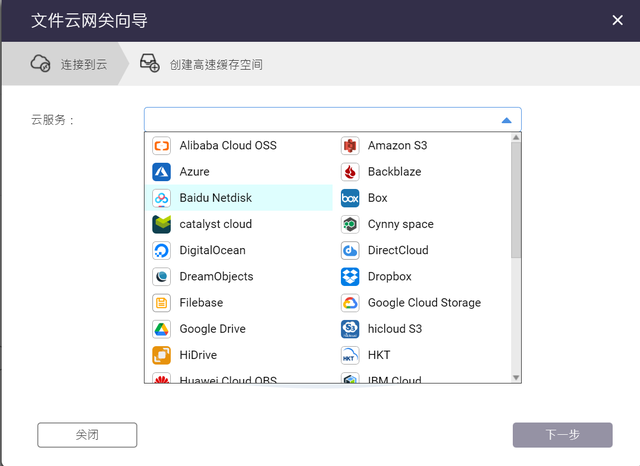The width and height of the screenshot is (640, 466).
Task: Click the hicloud S3 icon
Action: (x=350, y=328)
